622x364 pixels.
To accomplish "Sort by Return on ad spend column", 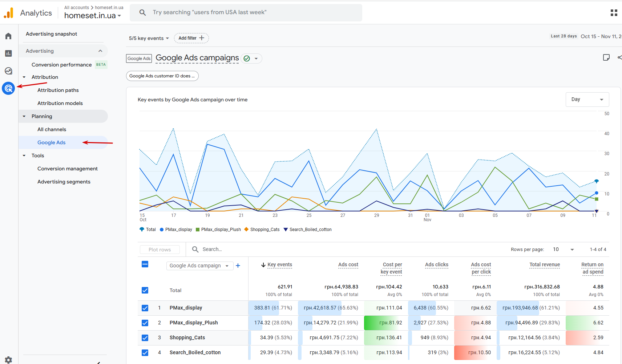I will click(593, 268).
